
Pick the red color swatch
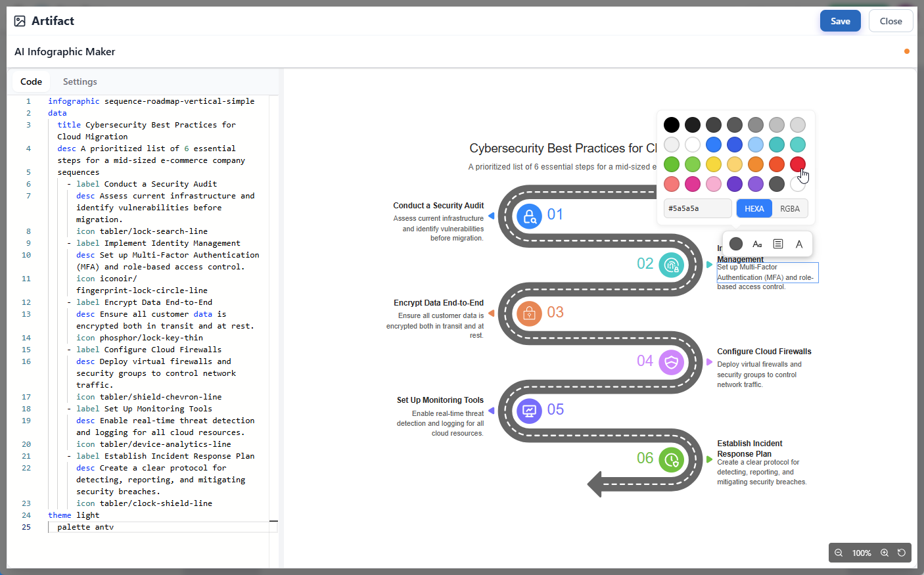coord(798,164)
